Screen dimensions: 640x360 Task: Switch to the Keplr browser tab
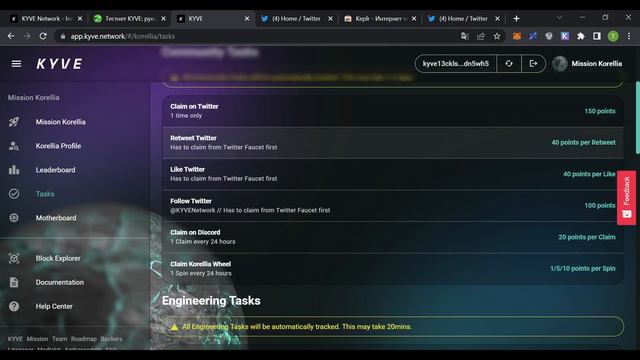380,19
